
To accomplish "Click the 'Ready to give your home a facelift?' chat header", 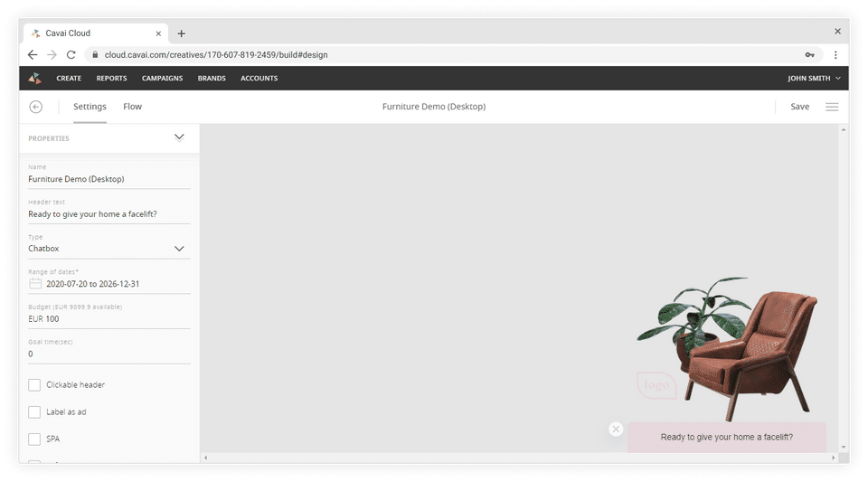I will (726, 437).
